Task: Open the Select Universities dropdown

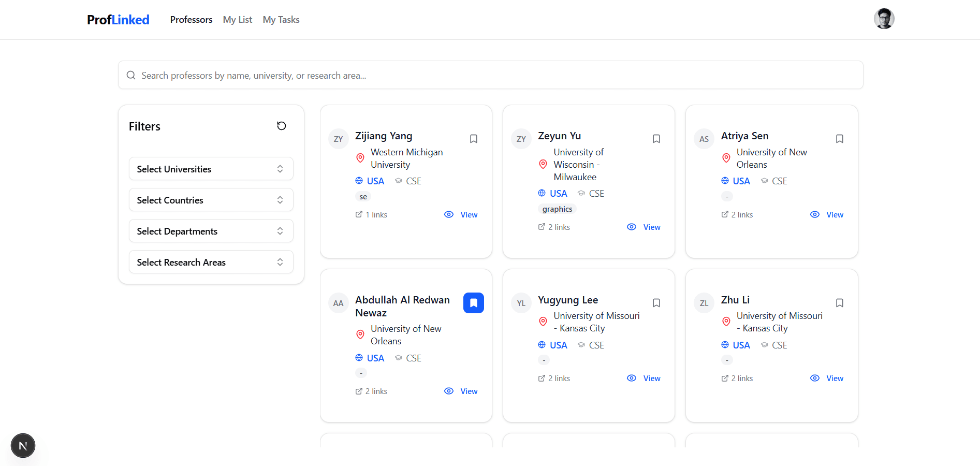Action: [211, 169]
